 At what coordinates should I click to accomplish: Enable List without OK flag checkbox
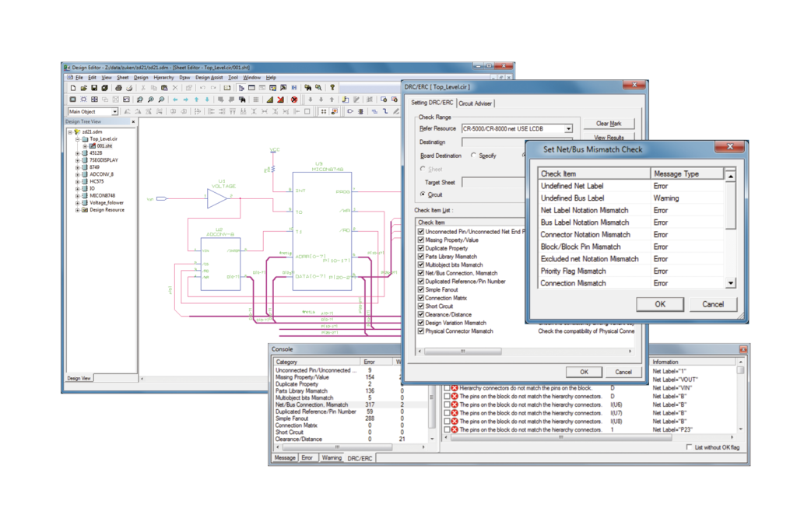coord(690,447)
